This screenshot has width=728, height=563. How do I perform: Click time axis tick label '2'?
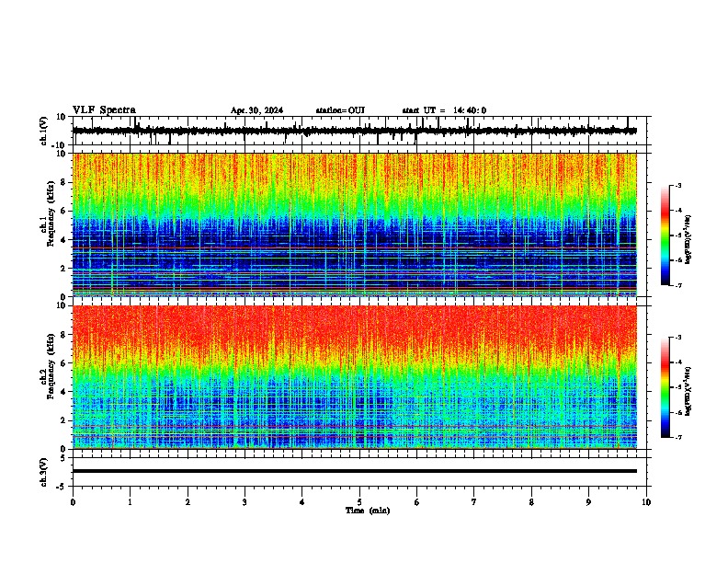pos(188,502)
